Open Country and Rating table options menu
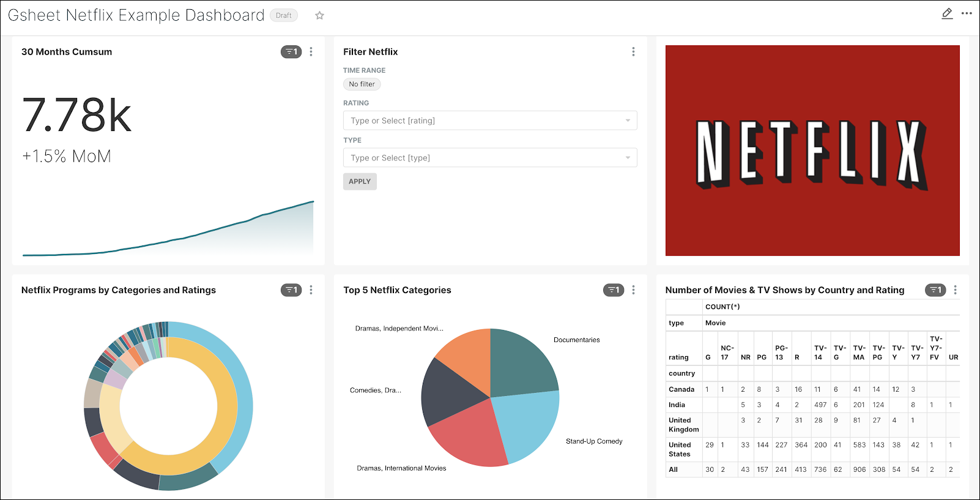Image resolution: width=980 pixels, height=500 pixels. pos(955,290)
